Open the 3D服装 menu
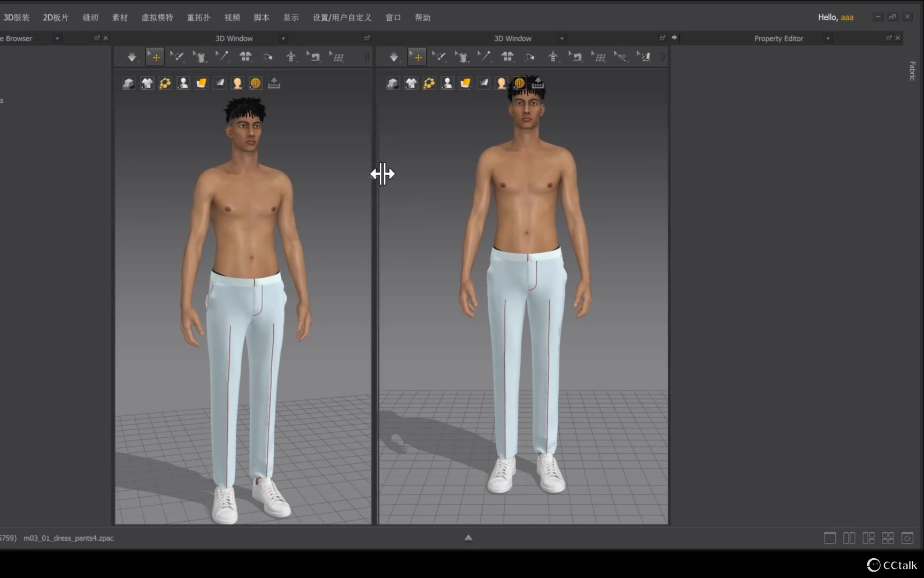The height and width of the screenshot is (578, 924). click(x=16, y=18)
